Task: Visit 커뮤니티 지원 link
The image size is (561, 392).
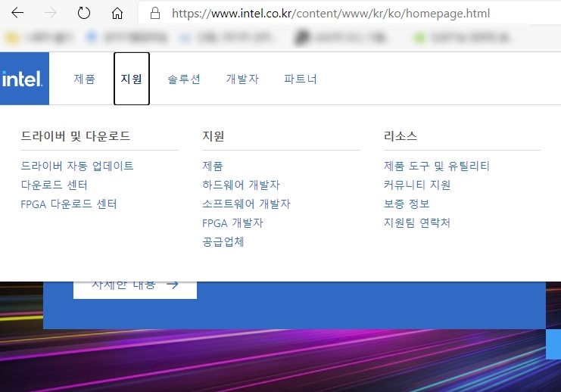Action: pyautogui.click(x=417, y=185)
